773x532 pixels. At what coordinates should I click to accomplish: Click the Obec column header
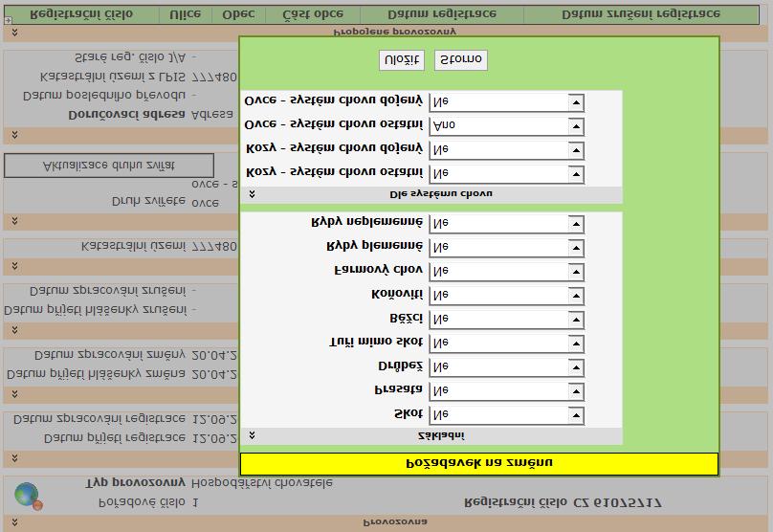(238, 14)
